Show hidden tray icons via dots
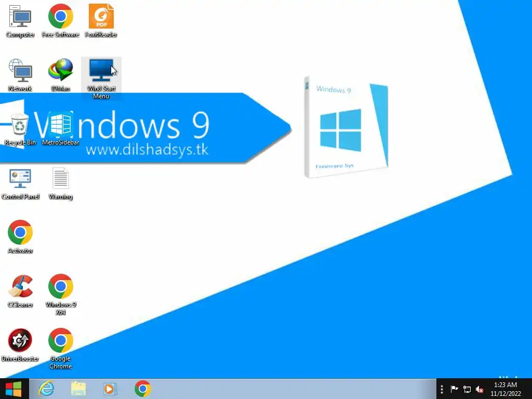 point(442,389)
